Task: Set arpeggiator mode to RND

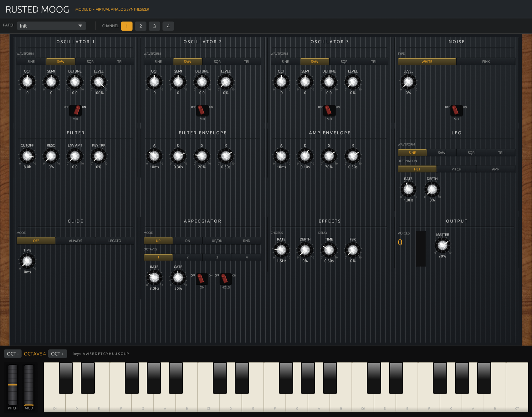Action: coord(247,241)
